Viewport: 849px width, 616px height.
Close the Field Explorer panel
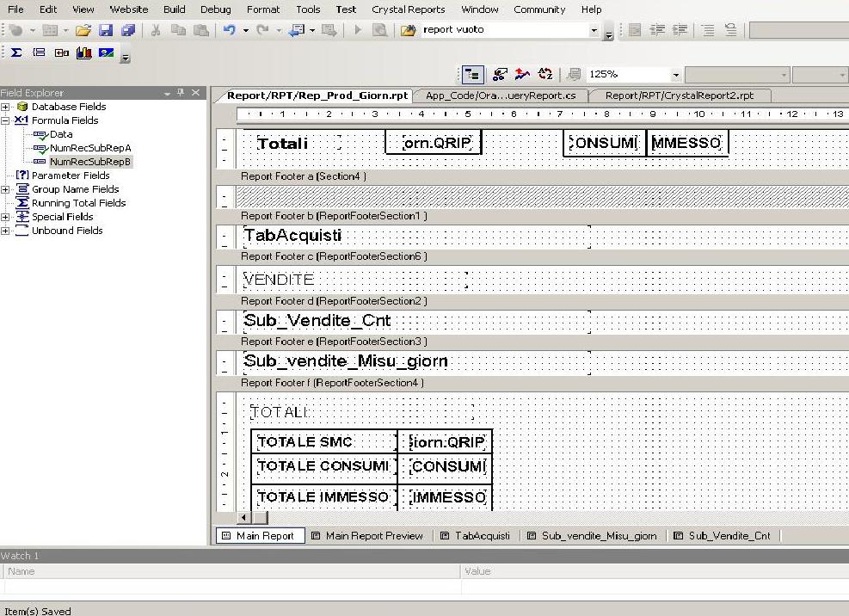click(195, 93)
